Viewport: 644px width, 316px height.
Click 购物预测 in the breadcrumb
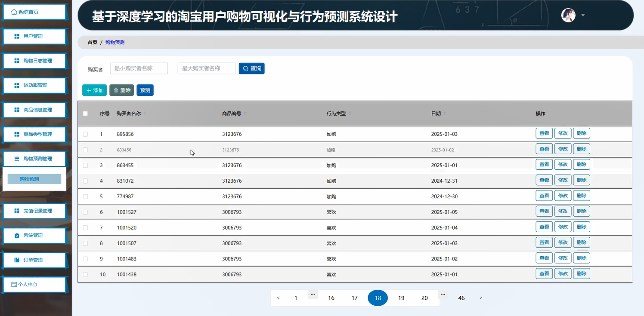tap(115, 43)
